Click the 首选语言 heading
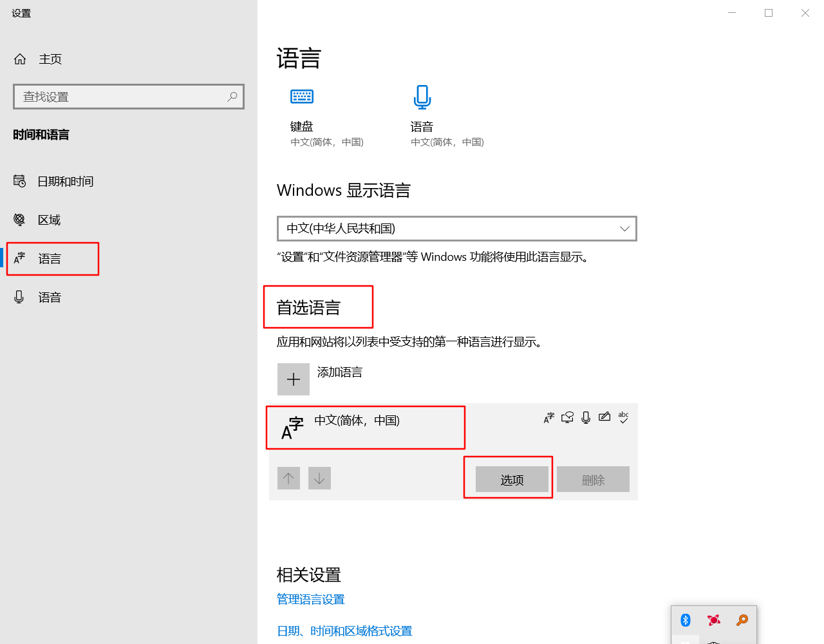This screenshot has height=644, width=824. 309,308
